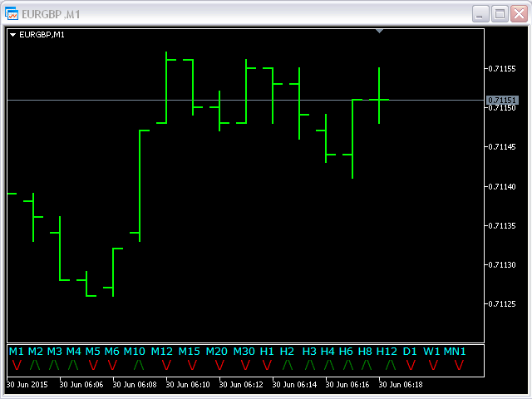This screenshot has width=532, height=399.
Task: Click the red down arrow under M20
Action: [219, 366]
